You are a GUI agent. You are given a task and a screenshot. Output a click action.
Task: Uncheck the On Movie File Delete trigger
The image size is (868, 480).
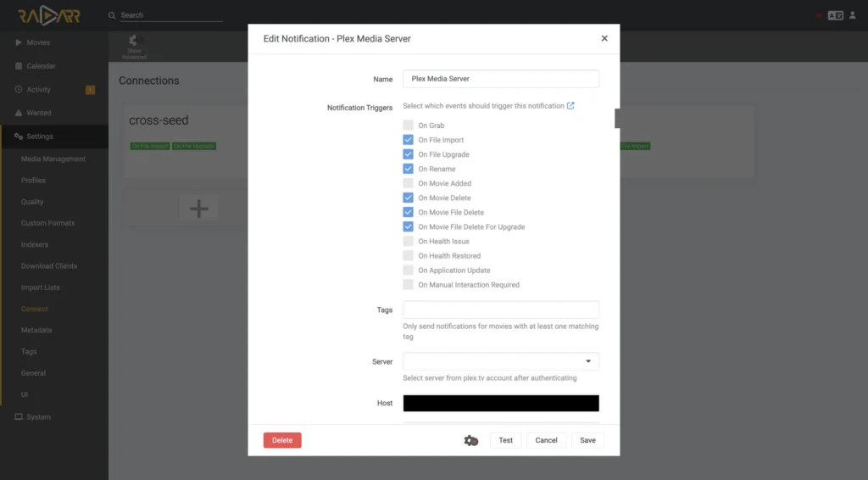pyautogui.click(x=408, y=212)
